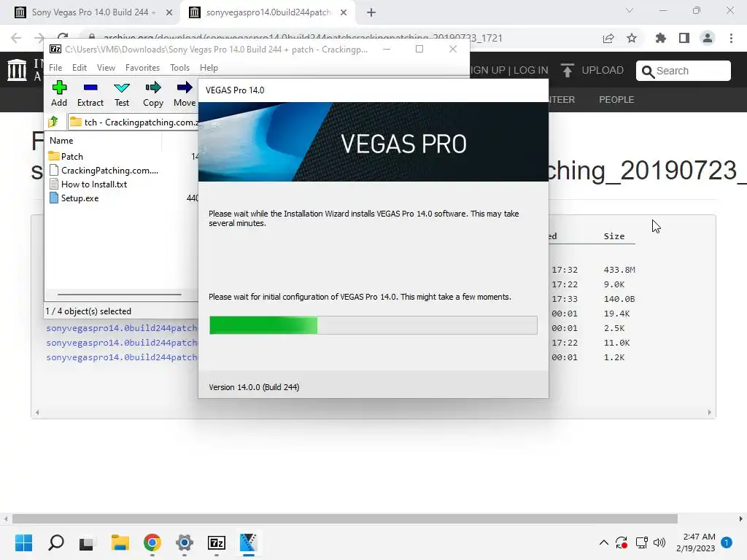This screenshot has height=560, width=747.
Task: Click the Size column header on archive page
Action: tap(614, 236)
